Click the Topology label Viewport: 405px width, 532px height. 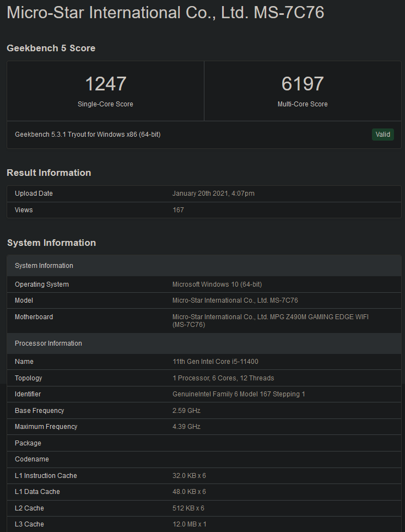[x=29, y=378]
